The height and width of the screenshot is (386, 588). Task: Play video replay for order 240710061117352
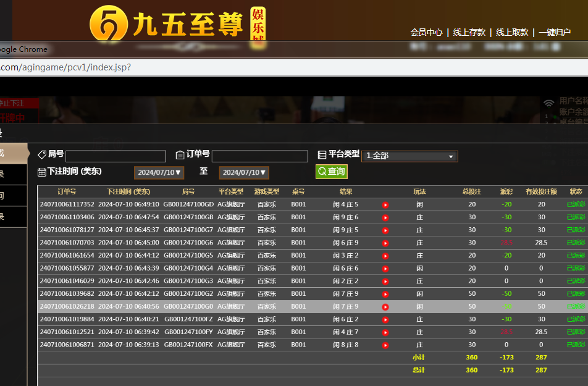pyautogui.click(x=385, y=204)
